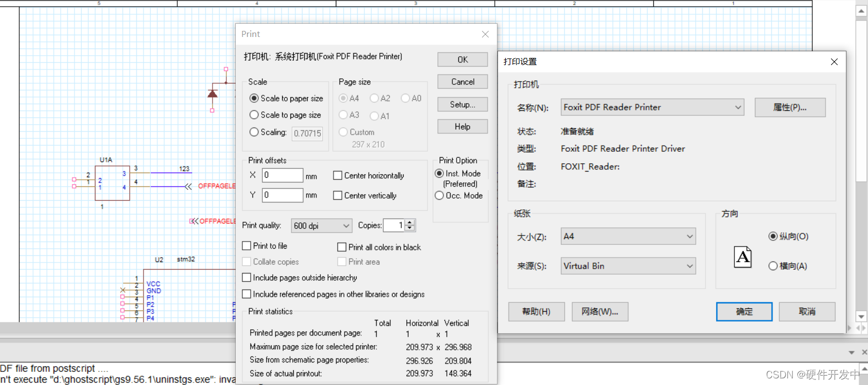The image size is (868, 385).
Task: Select landscape orientation 横向(A)
Action: click(x=773, y=266)
